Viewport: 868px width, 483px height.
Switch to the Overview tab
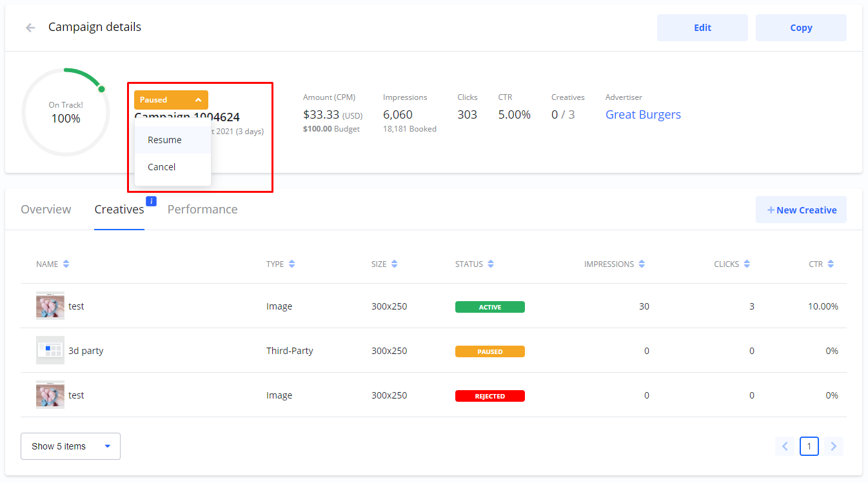coord(46,210)
